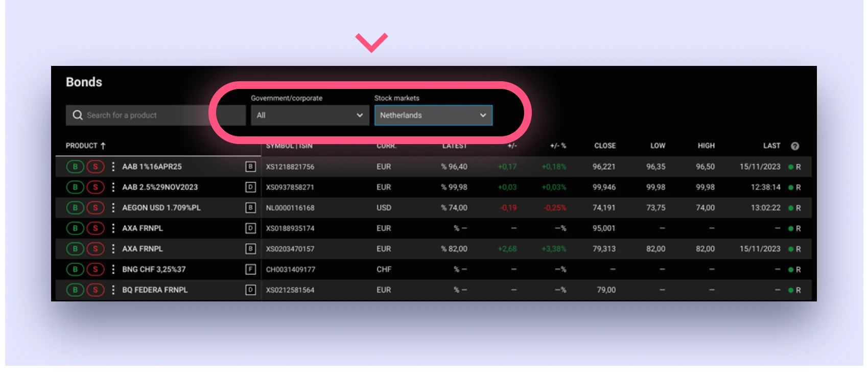Image resolution: width=868 pixels, height=376 pixels.
Task: Sort by the PRODUCT column header
Action: click(x=82, y=146)
